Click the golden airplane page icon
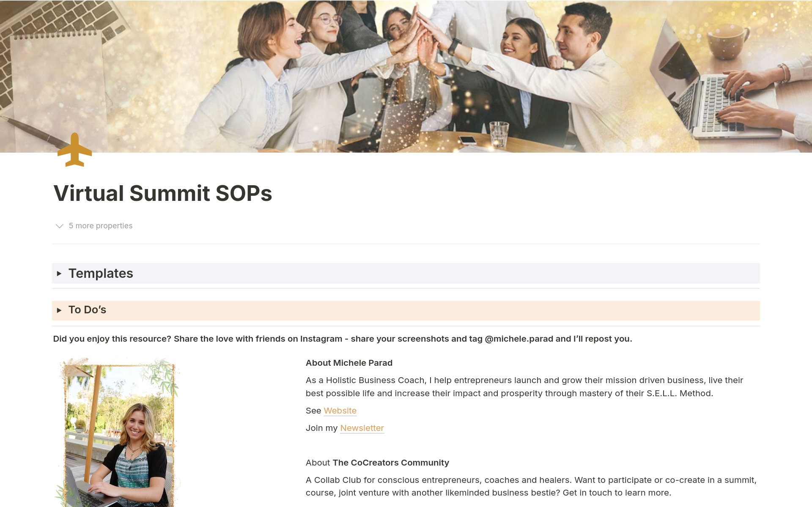 tap(74, 150)
